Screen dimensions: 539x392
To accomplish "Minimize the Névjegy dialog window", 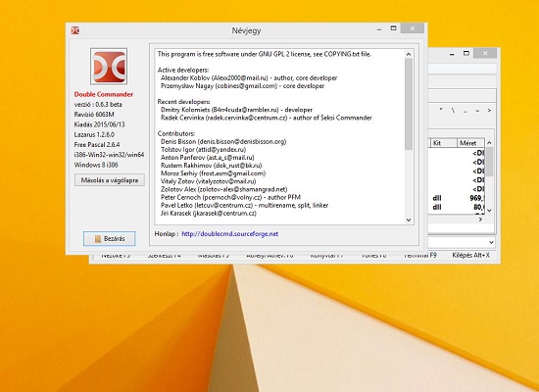I will click(x=379, y=30).
